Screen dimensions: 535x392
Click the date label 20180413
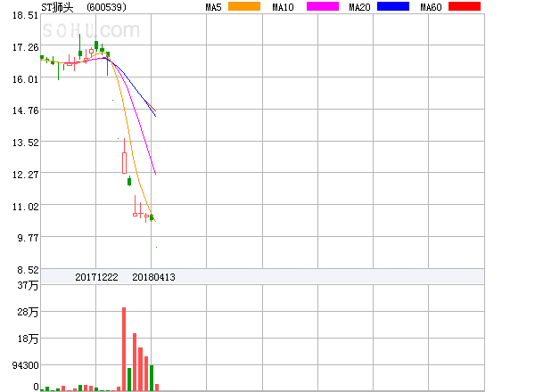coord(153,277)
